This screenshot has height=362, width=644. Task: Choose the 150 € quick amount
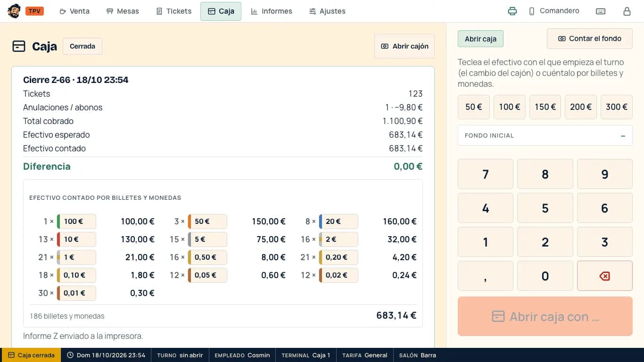coord(545,107)
